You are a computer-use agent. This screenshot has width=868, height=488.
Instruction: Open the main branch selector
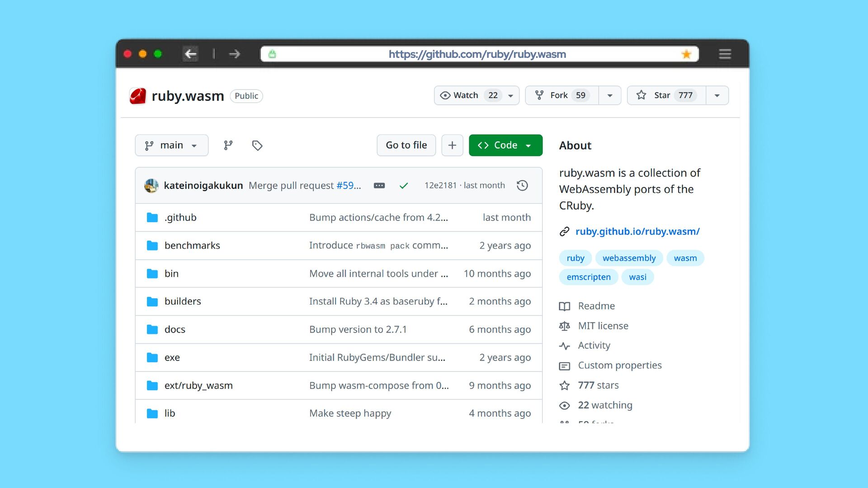point(172,145)
